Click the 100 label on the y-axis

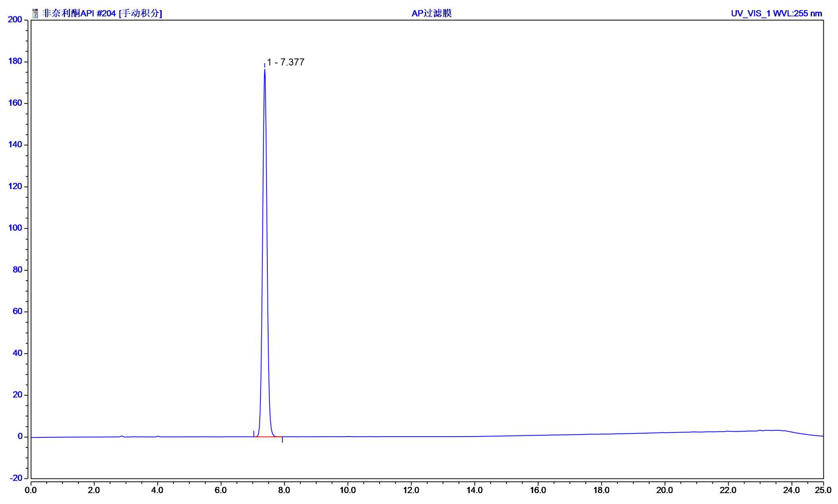point(16,228)
